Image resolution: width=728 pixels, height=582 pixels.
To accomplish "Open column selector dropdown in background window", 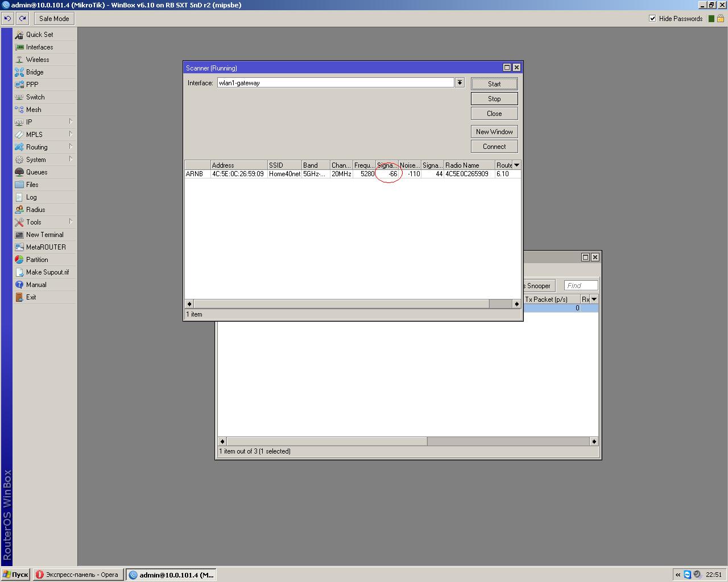I will click(594, 300).
